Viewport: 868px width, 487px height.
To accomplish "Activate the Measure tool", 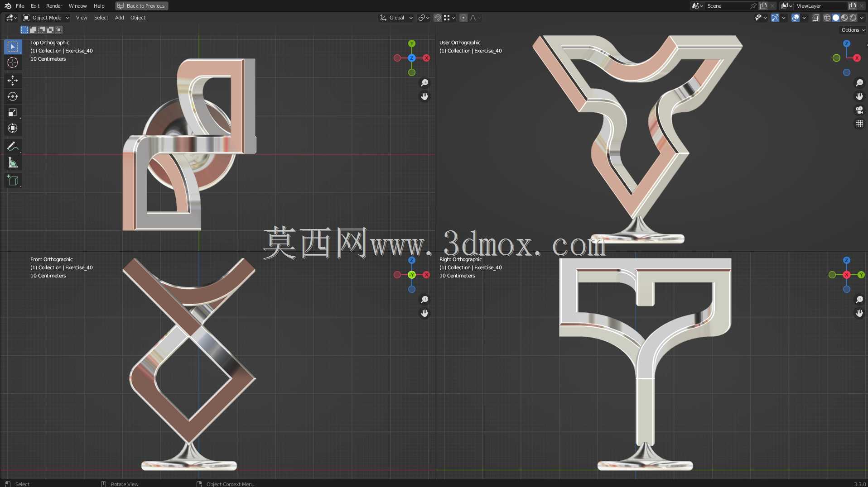I will 13,162.
